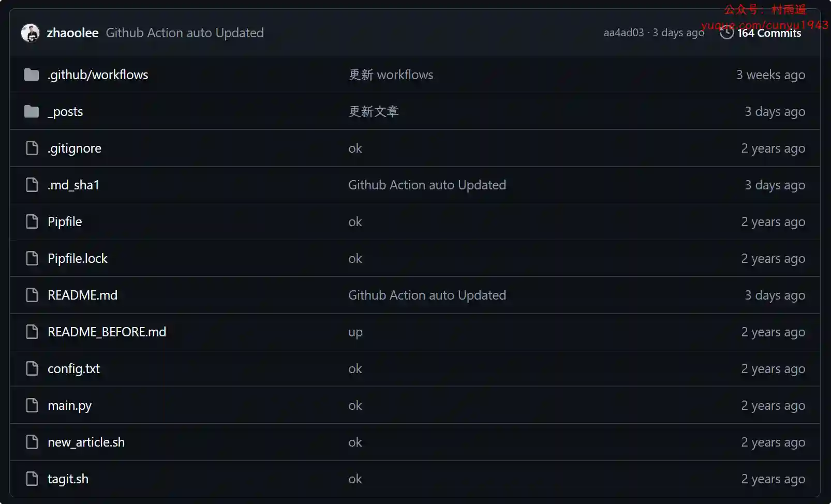Click the _posts folder icon
This screenshot has width=831, height=504.
tap(32, 111)
